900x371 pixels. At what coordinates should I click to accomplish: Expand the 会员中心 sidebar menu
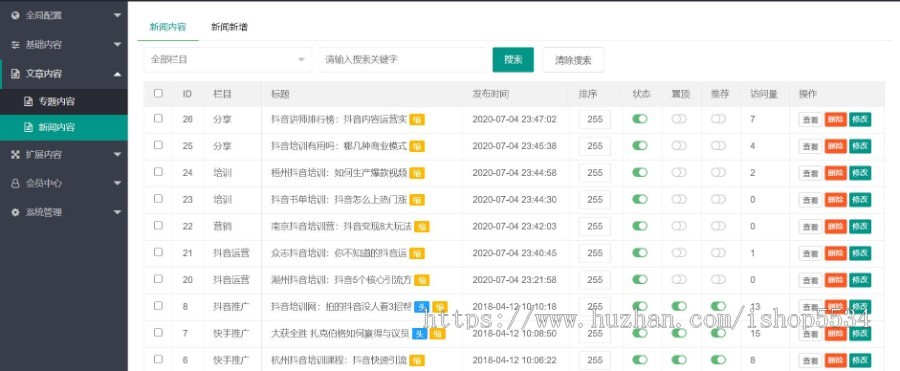click(64, 183)
